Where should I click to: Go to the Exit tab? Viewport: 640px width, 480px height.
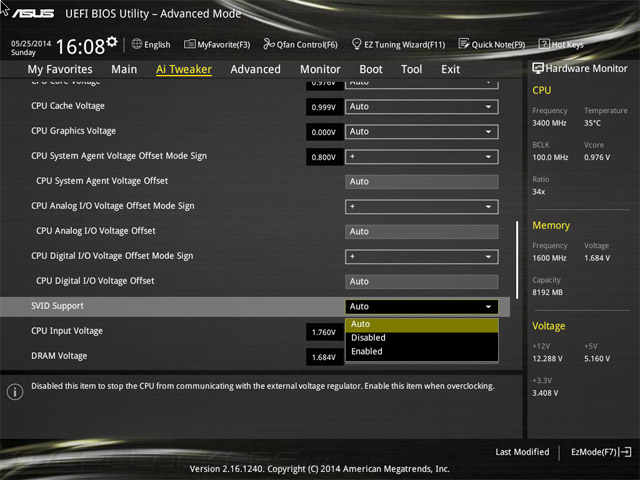click(x=451, y=69)
